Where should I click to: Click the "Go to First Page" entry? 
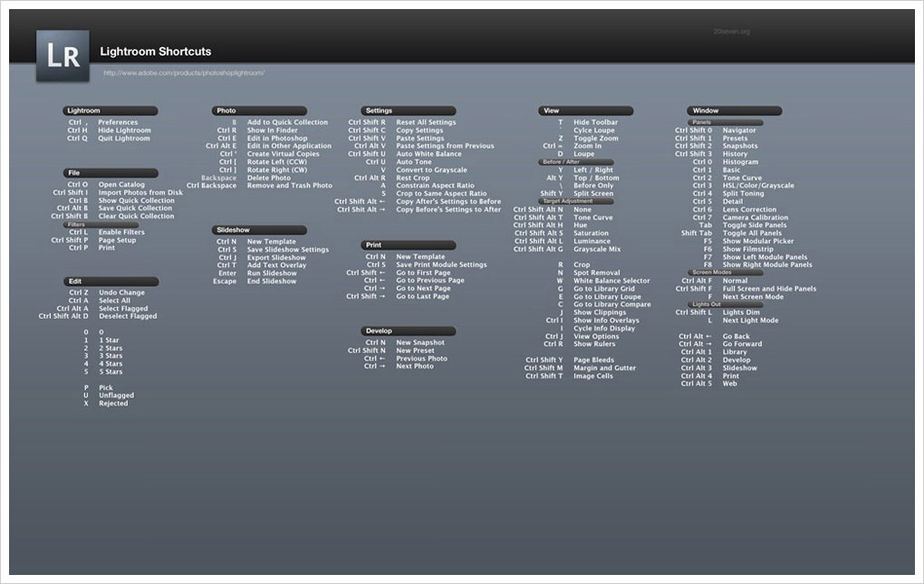pos(424,273)
